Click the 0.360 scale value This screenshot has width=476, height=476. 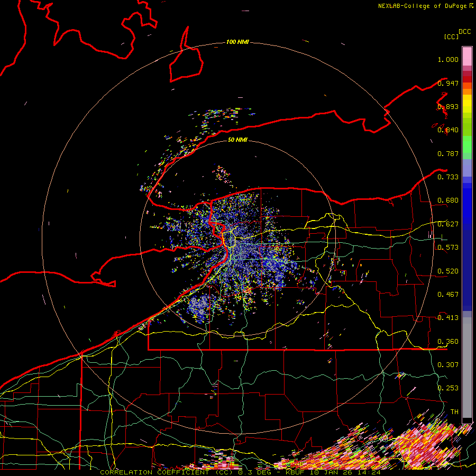pyautogui.click(x=448, y=342)
